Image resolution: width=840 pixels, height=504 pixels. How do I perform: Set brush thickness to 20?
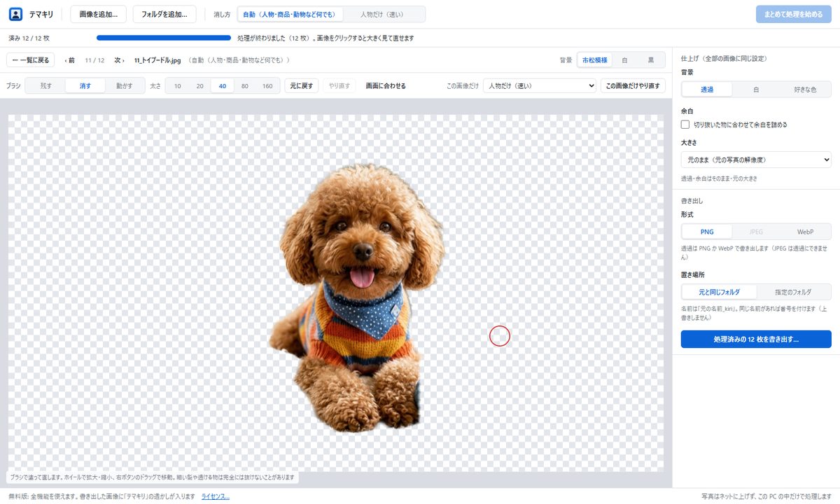click(199, 86)
